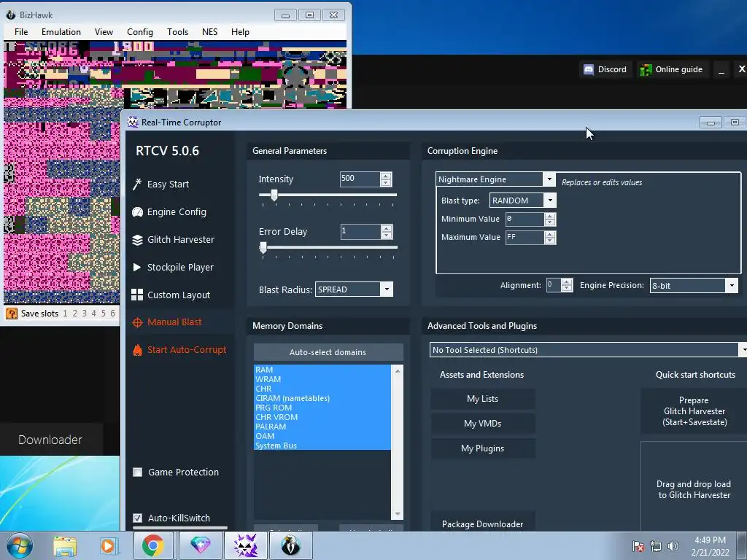Viewport: 747px width, 560px height.
Task: Click the Alignment stepper arrows
Action: click(566, 285)
